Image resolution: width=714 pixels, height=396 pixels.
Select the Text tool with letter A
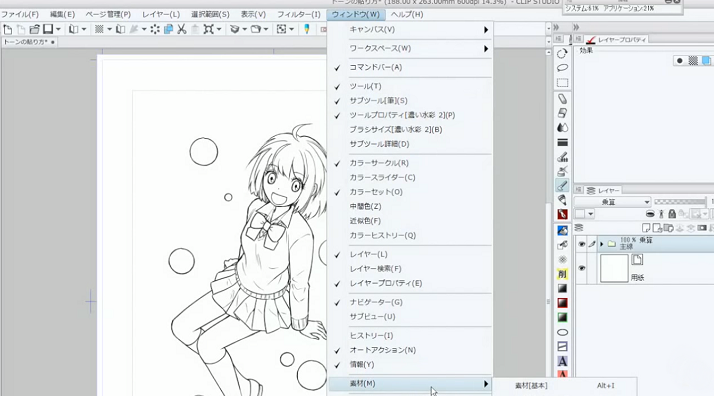562,361
